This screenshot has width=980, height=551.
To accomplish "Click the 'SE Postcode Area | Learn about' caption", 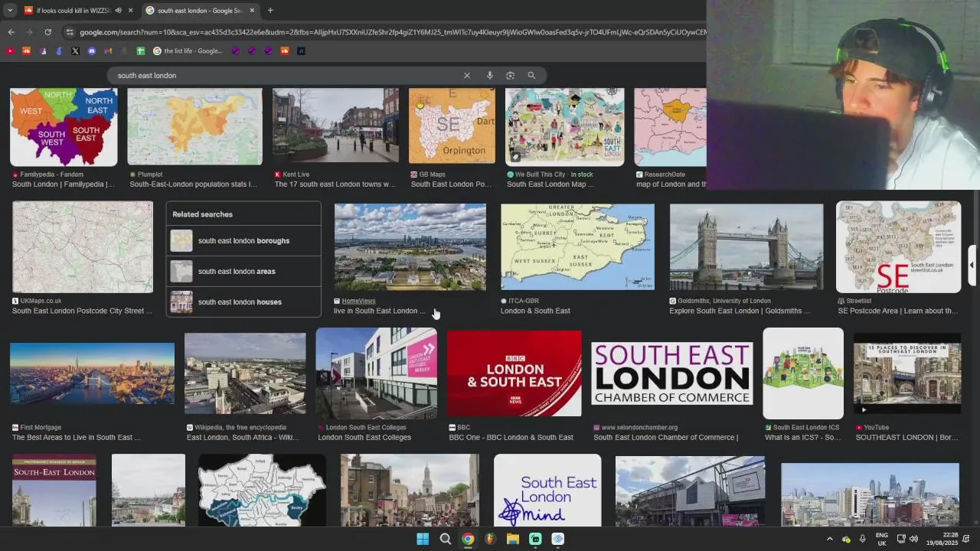I will coord(897,311).
